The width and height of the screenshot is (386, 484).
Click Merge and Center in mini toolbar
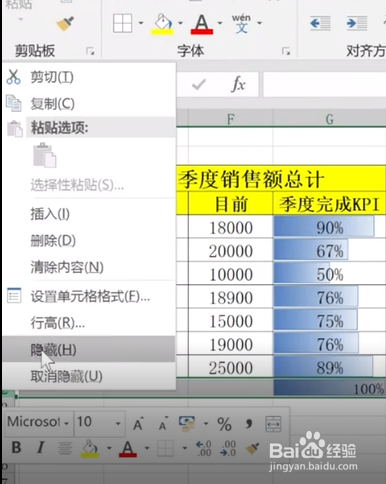click(x=273, y=424)
